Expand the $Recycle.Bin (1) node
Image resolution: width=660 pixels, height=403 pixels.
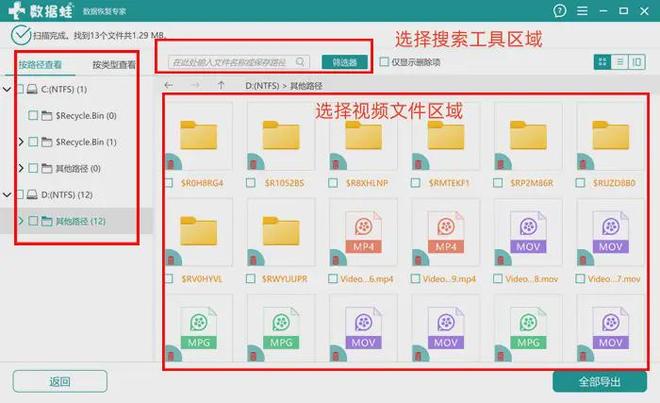(x=21, y=142)
